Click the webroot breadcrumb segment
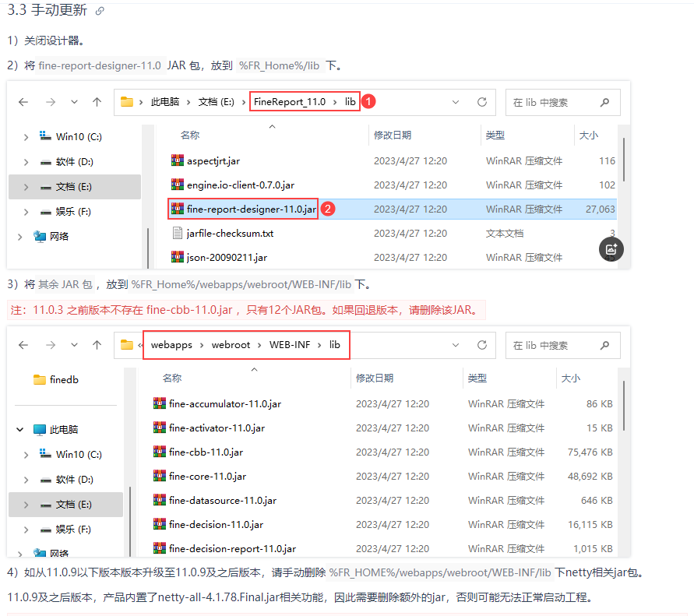The width and height of the screenshot is (694, 616). point(231,345)
